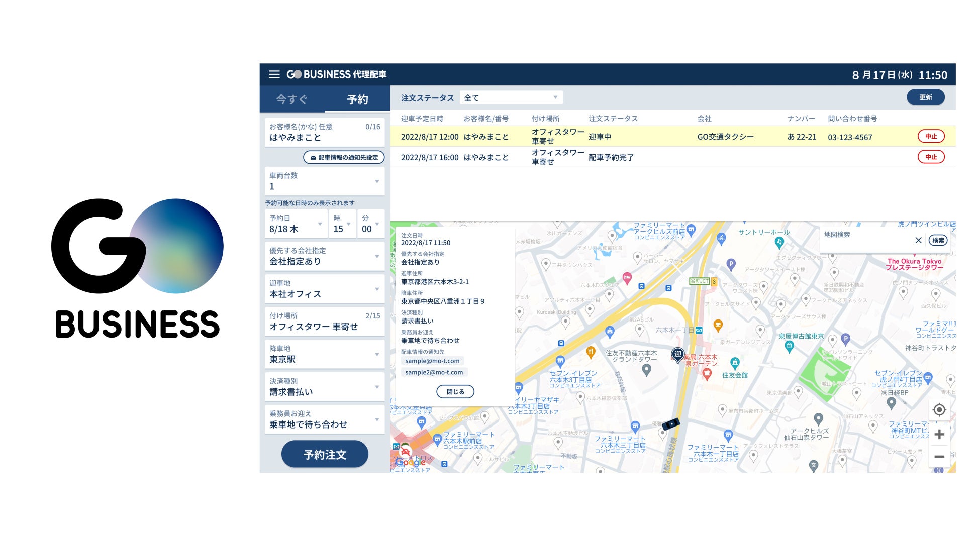Open the 予約日 dropdown
Screen dimensions: 980x533
(296, 224)
